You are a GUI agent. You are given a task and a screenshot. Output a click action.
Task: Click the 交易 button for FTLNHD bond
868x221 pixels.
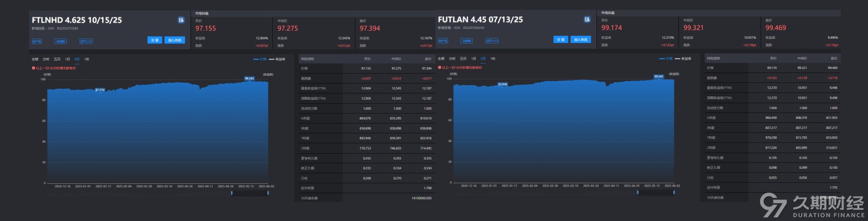[154, 40]
